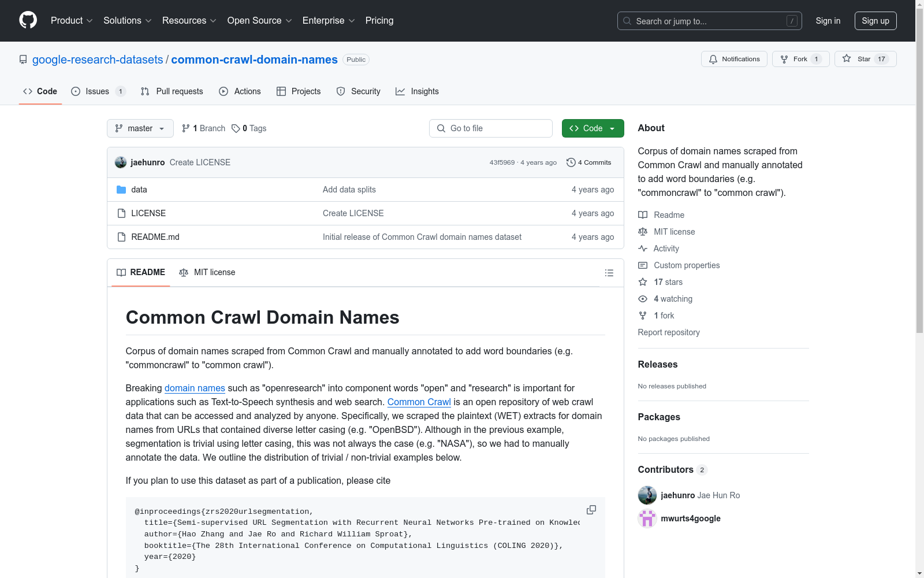
Task: Fork this repository
Action: 800,59
